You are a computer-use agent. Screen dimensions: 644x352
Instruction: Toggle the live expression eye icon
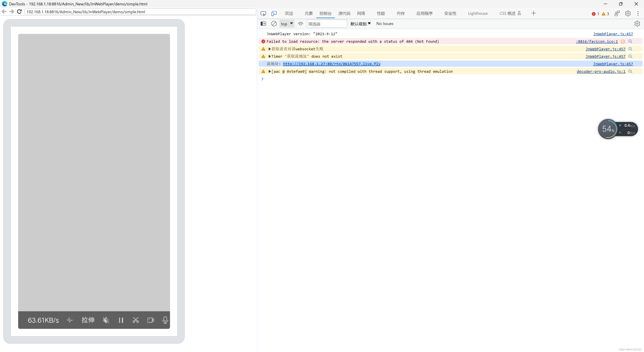300,23
